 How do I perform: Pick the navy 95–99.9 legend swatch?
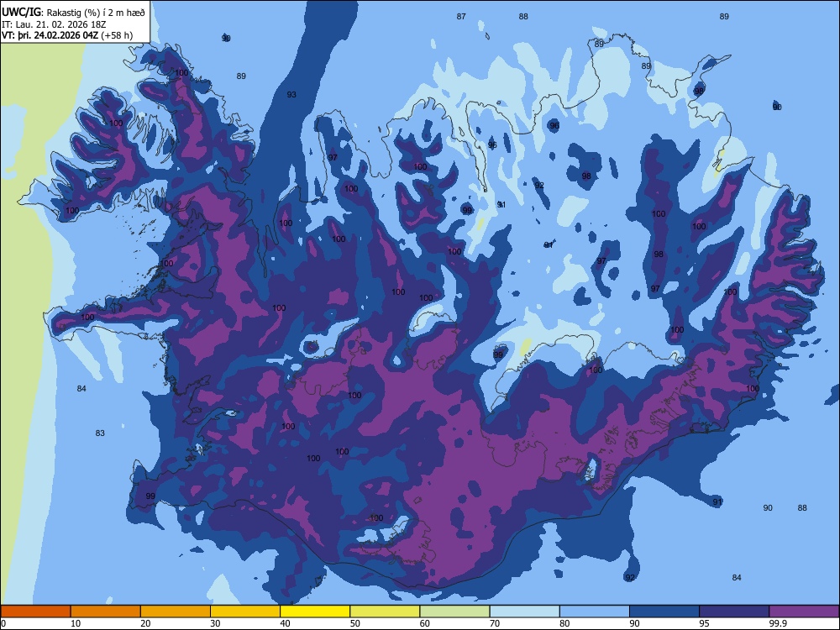click(734, 612)
